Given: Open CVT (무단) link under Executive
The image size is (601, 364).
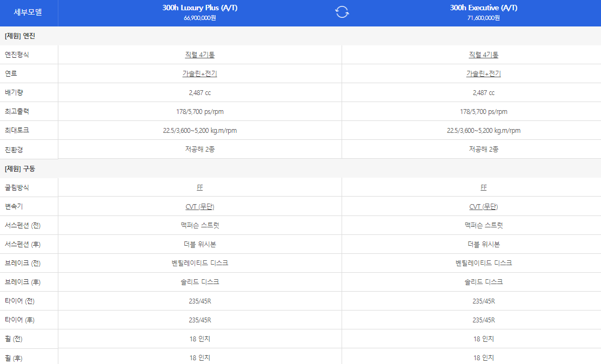Looking at the screenshot, I should click(483, 206).
